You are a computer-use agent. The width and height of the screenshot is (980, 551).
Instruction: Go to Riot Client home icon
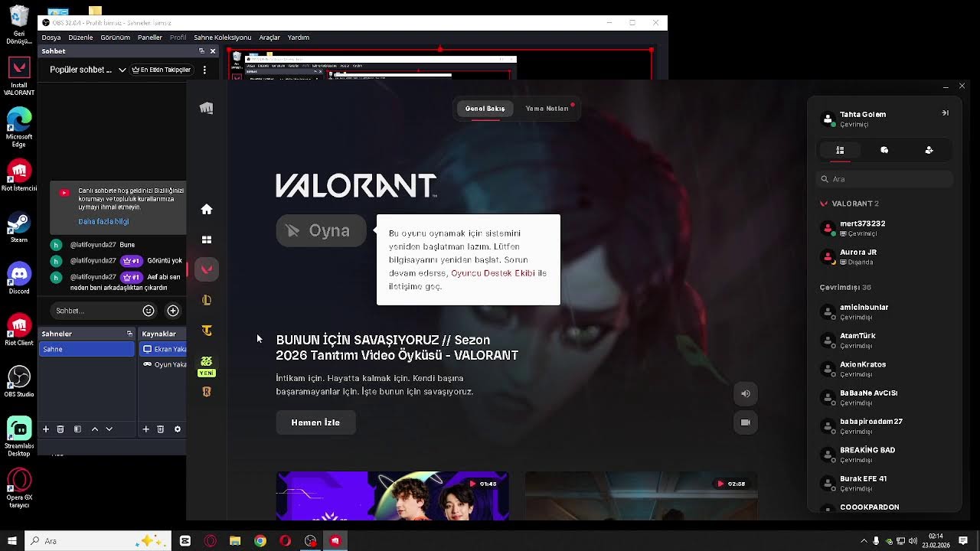pyautogui.click(x=206, y=209)
